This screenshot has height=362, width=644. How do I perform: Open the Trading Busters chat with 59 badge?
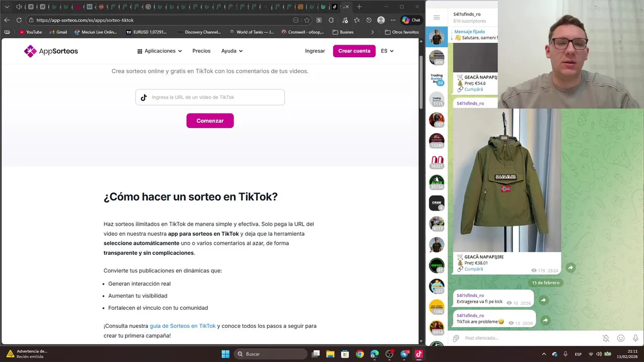[x=437, y=78]
